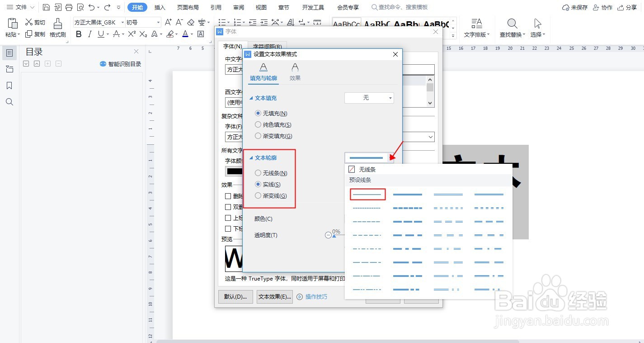Apply subscript X₂ formatting
This screenshot has width=644, height=343.
(143, 34)
